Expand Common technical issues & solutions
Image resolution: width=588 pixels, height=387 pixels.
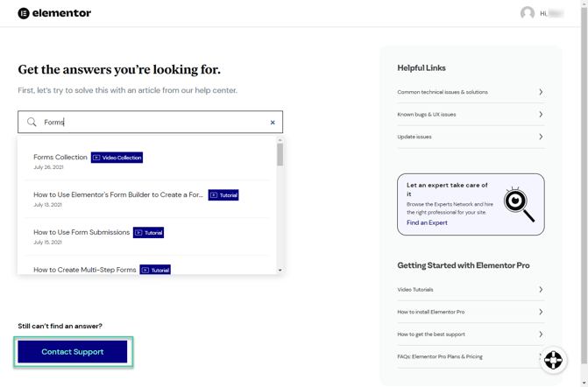pyautogui.click(x=541, y=92)
